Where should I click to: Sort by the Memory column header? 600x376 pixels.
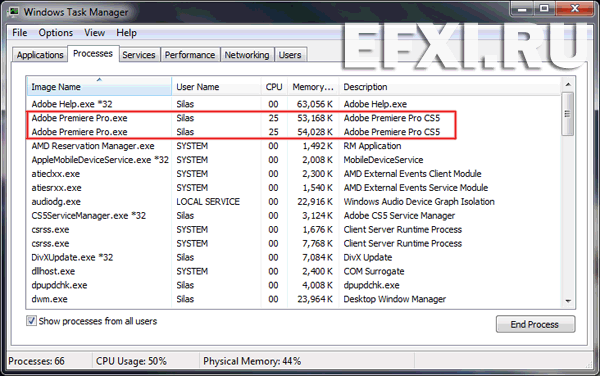(x=313, y=87)
